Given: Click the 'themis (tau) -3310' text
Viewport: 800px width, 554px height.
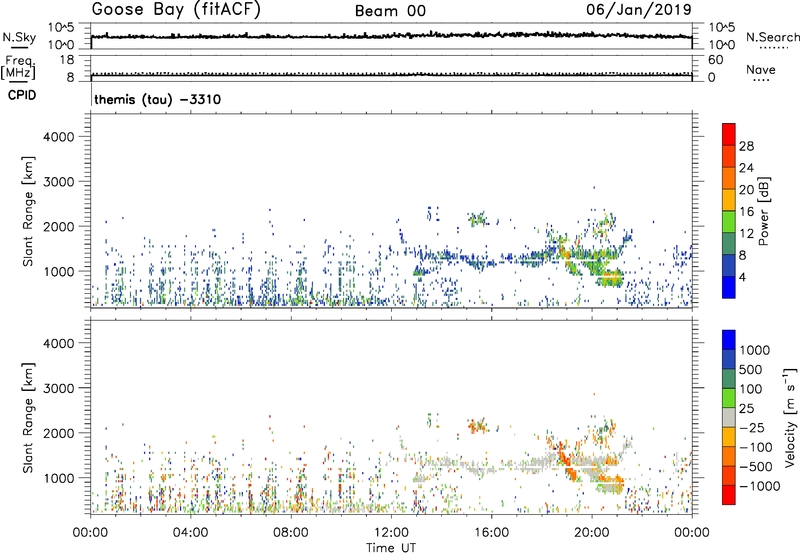Looking at the screenshot, I should click(x=158, y=99).
